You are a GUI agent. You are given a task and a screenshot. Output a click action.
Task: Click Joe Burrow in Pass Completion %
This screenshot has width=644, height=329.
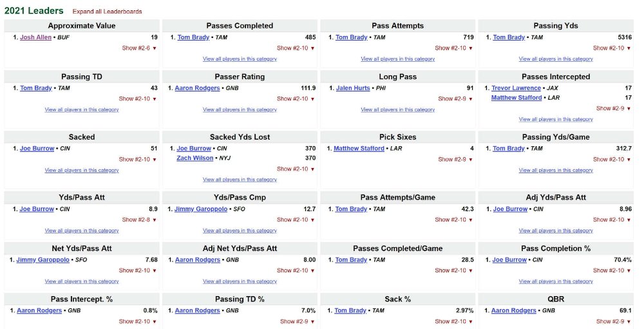click(509, 260)
